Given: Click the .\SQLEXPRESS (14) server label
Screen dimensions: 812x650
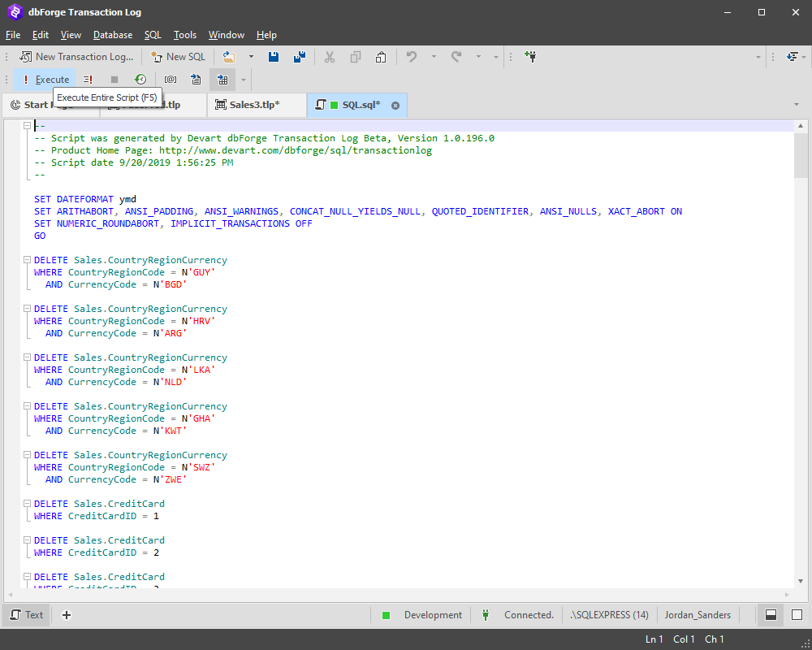Looking at the screenshot, I should tap(610, 615).
